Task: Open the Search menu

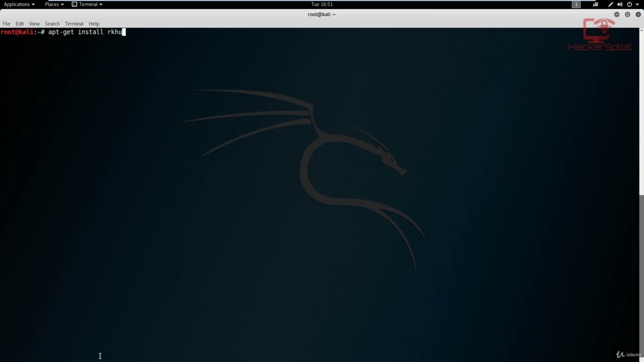Action: click(52, 24)
